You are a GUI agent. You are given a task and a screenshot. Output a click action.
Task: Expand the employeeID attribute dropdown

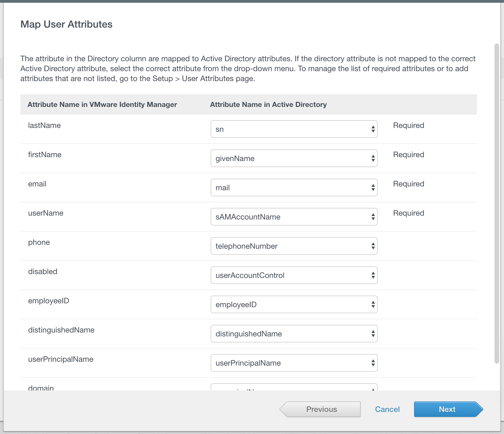294,304
